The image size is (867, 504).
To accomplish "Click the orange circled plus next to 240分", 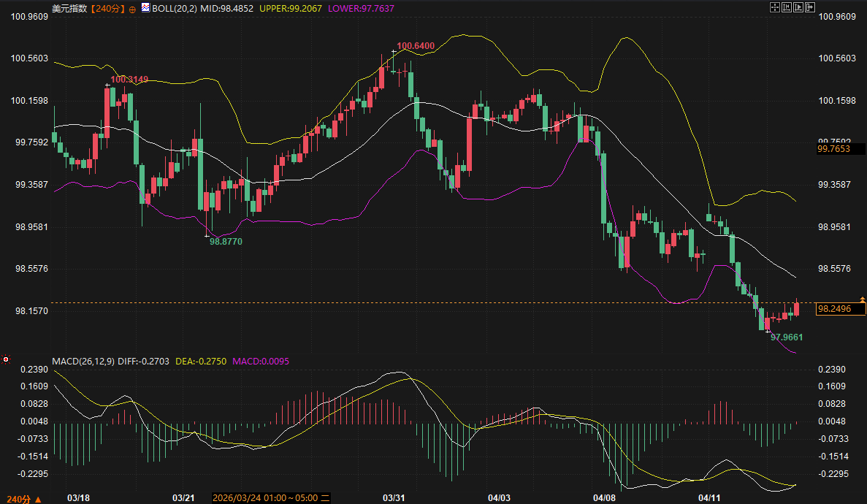I will [132, 9].
